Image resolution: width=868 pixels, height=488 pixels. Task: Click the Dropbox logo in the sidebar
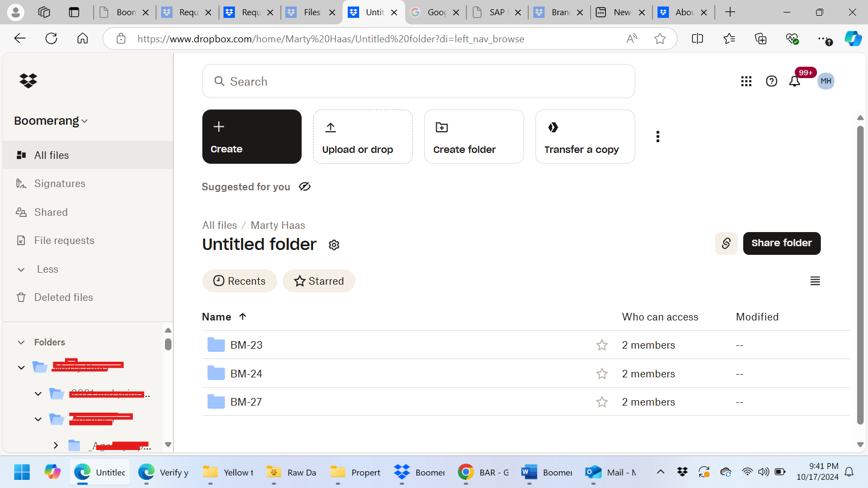click(x=27, y=81)
